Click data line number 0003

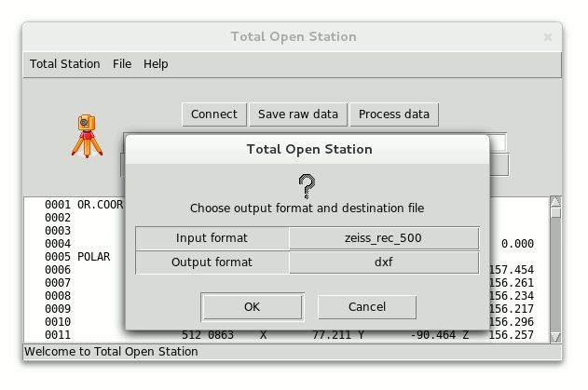(x=58, y=231)
